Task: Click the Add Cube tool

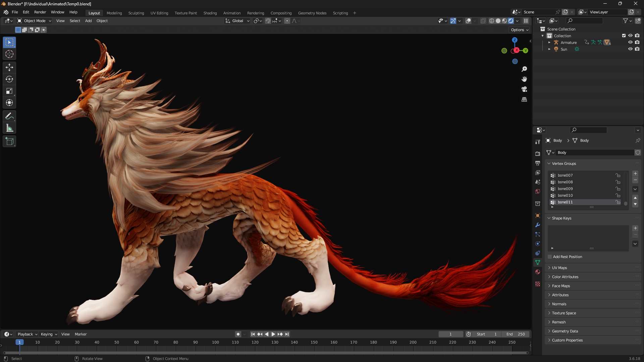Action: pos(9,141)
